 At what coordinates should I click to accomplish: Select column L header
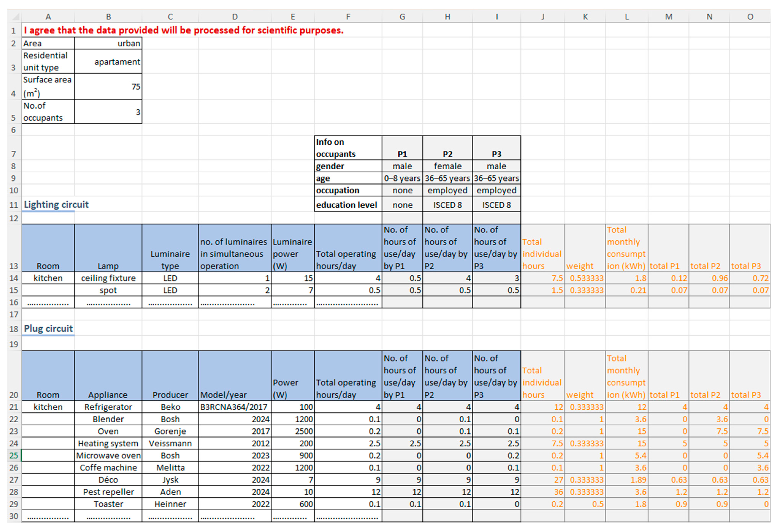[626, 17]
